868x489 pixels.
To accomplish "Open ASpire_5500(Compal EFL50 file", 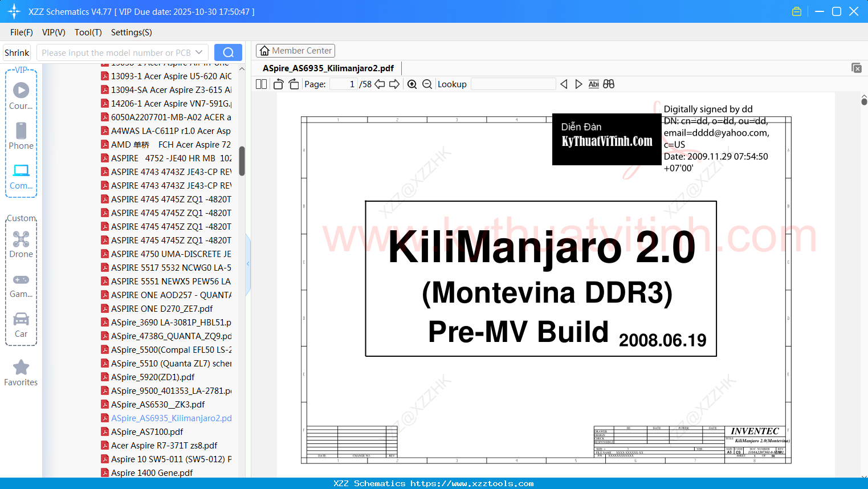I will 166,349.
